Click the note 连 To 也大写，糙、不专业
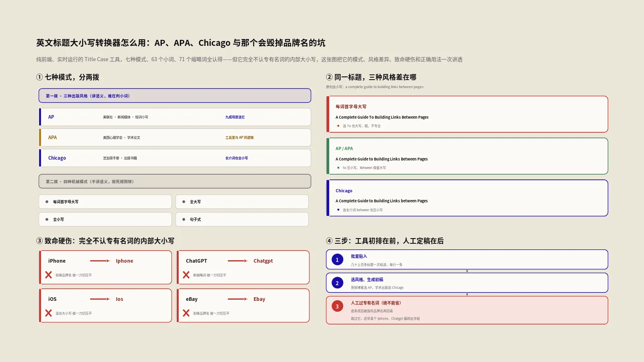Image resolution: width=644 pixels, height=362 pixels. 362,126
